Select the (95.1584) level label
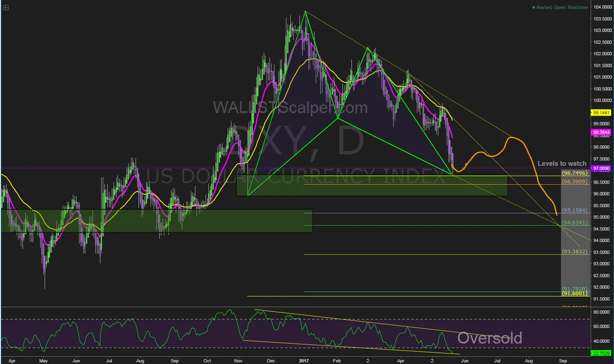The image size is (614, 364). coord(575,211)
